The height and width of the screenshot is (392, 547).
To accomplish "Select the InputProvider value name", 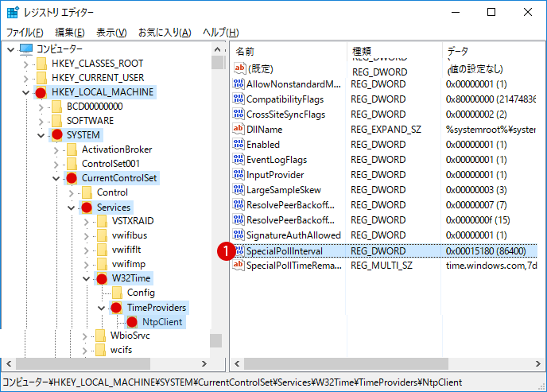I will (275, 175).
